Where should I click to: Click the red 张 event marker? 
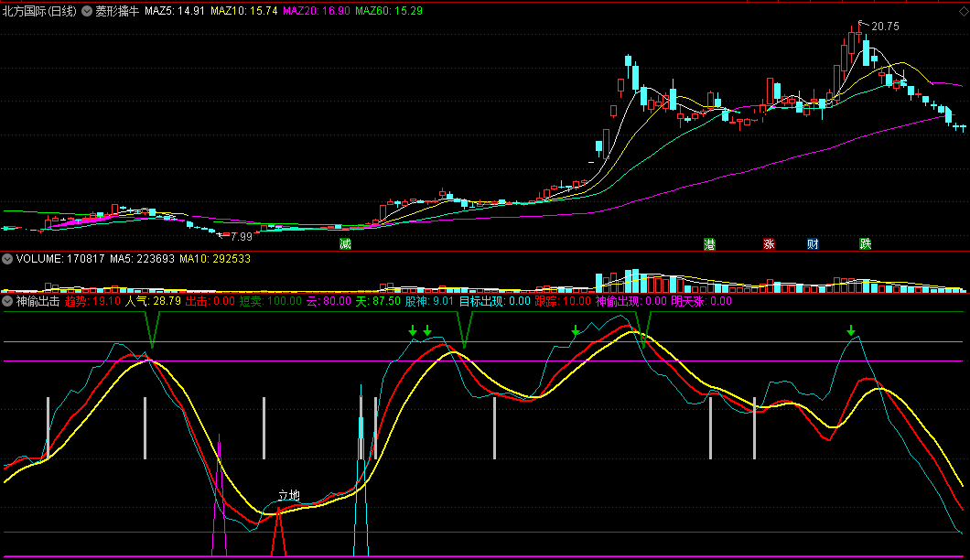tap(769, 244)
